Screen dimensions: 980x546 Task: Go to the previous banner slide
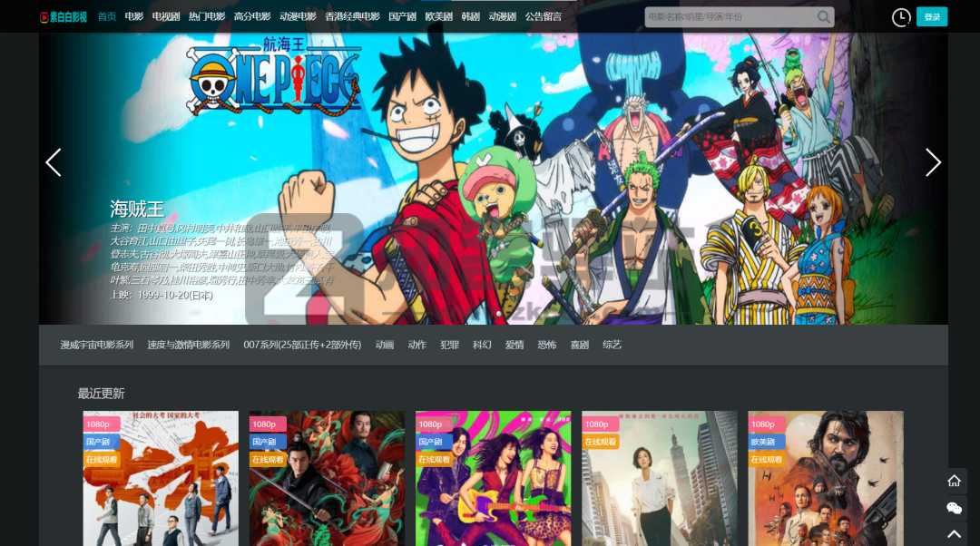54,162
